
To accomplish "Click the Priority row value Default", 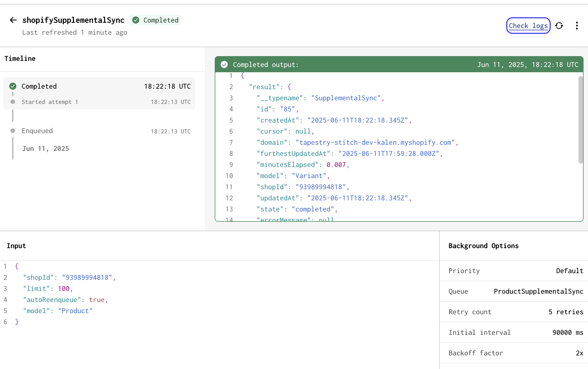I will pos(570,271).
